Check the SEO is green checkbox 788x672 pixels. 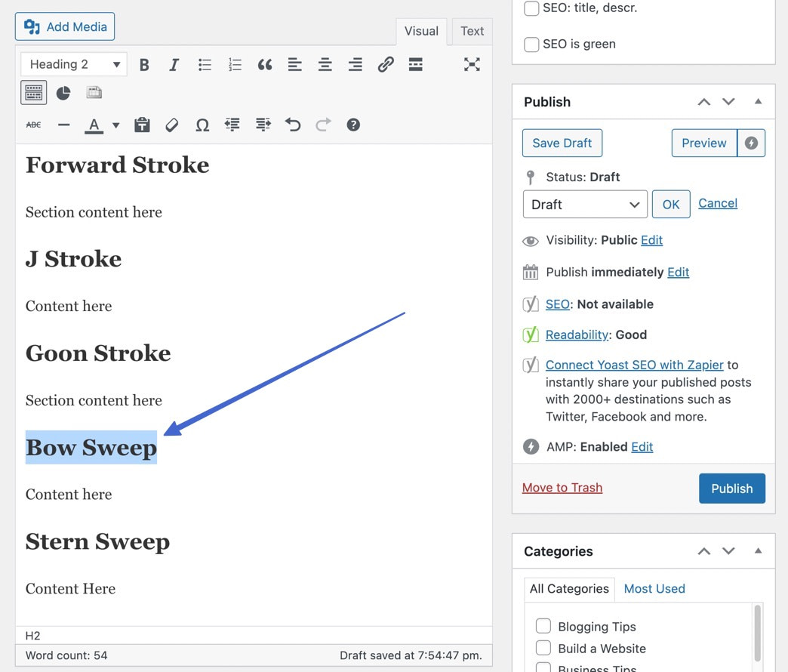531,44
